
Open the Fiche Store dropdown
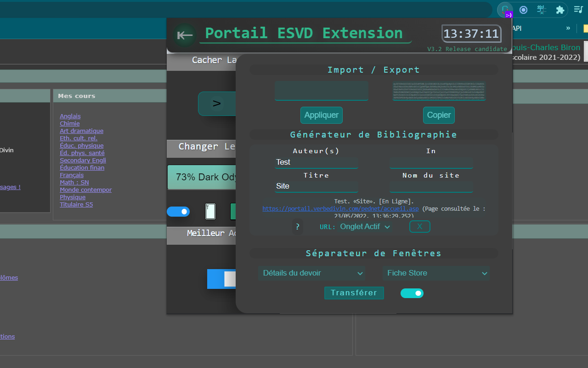tap(436, 273)
